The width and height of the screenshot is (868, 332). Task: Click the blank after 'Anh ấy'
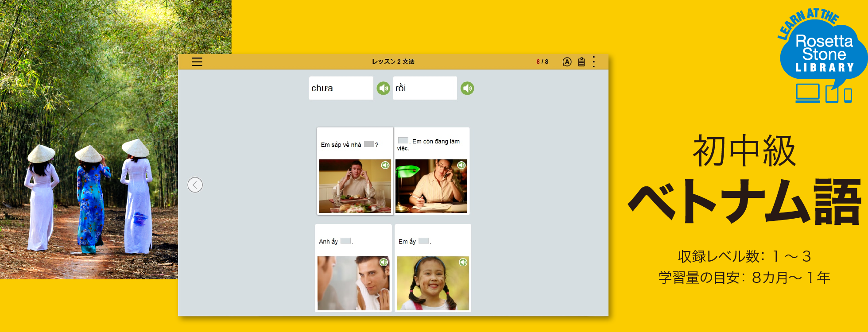pyautogui.click(x=345, y=241)
